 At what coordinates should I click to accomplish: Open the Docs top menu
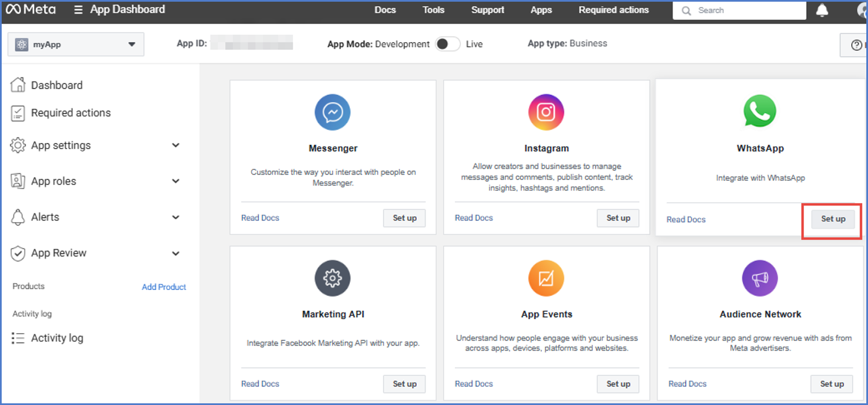(385, 10)
